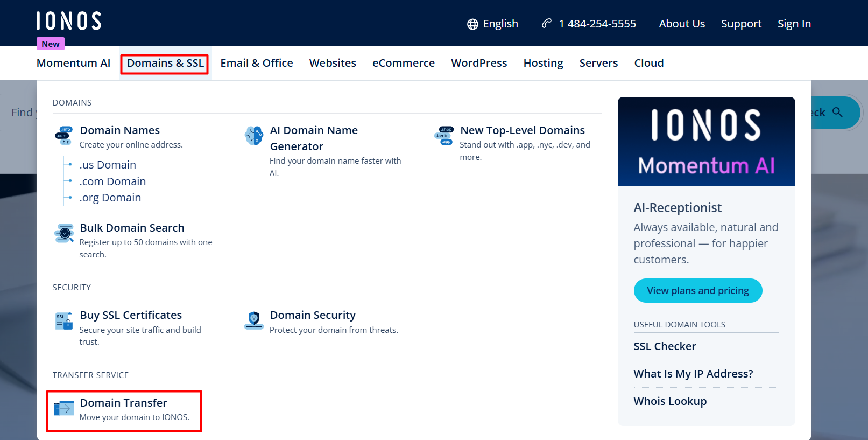Click the search magnifier icon on Check button
The width and height of the screenshot is (868, 440).
(x=837, y=112)
